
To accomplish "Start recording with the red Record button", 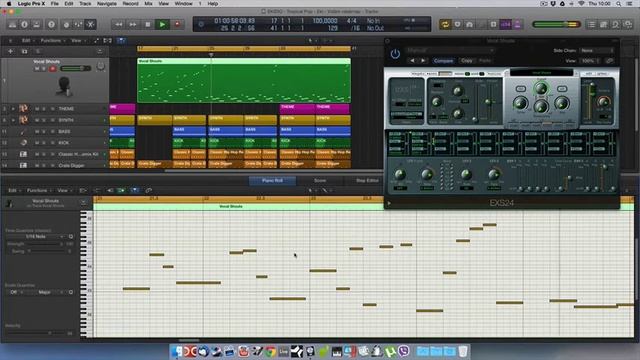I will point(177,24).
